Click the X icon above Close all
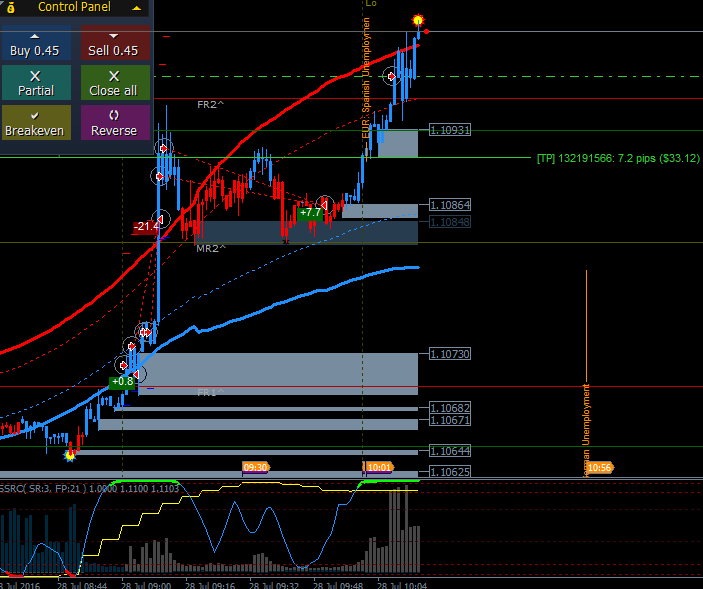Image resolution: width=703 pixels, height=589 pixels. tap(114, 76)
